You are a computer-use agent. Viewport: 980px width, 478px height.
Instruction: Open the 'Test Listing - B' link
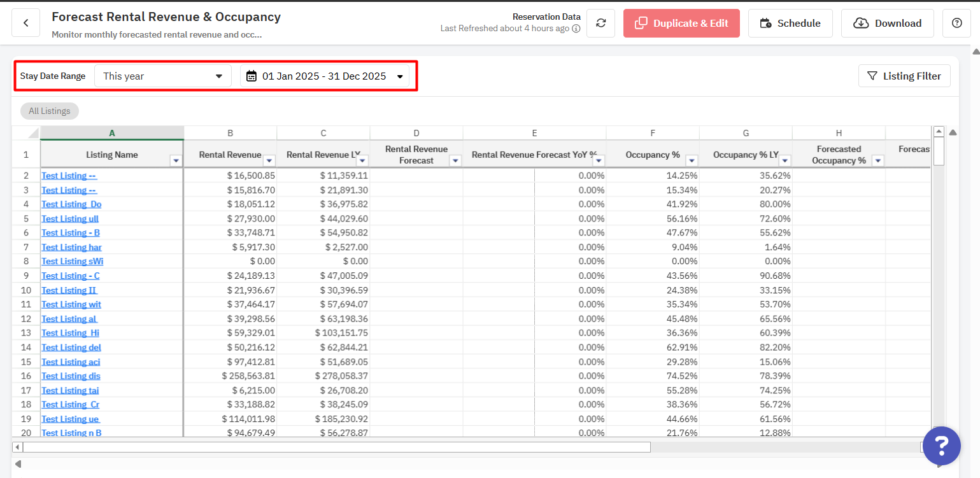pyautogui.click(x=71, y=233)
